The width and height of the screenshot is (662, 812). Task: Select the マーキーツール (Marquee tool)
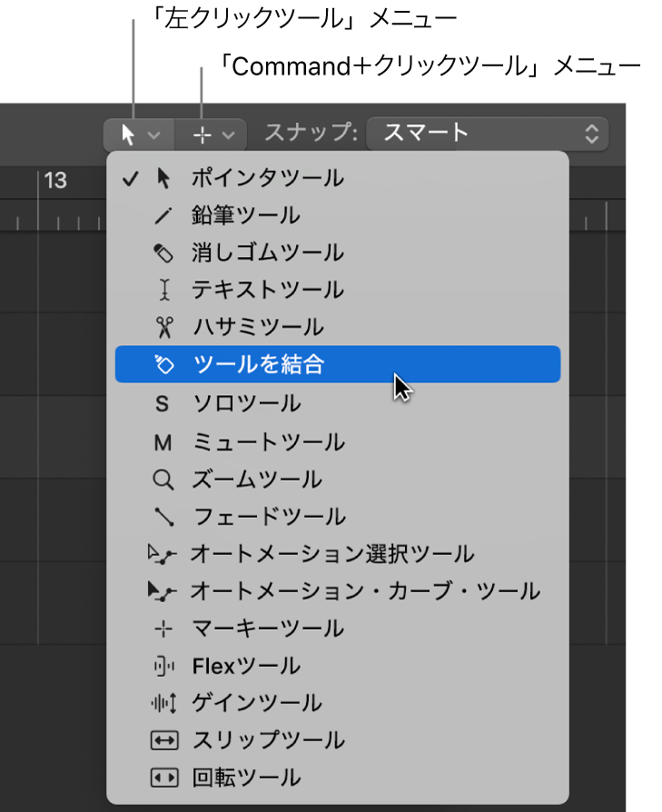[263, 628]
